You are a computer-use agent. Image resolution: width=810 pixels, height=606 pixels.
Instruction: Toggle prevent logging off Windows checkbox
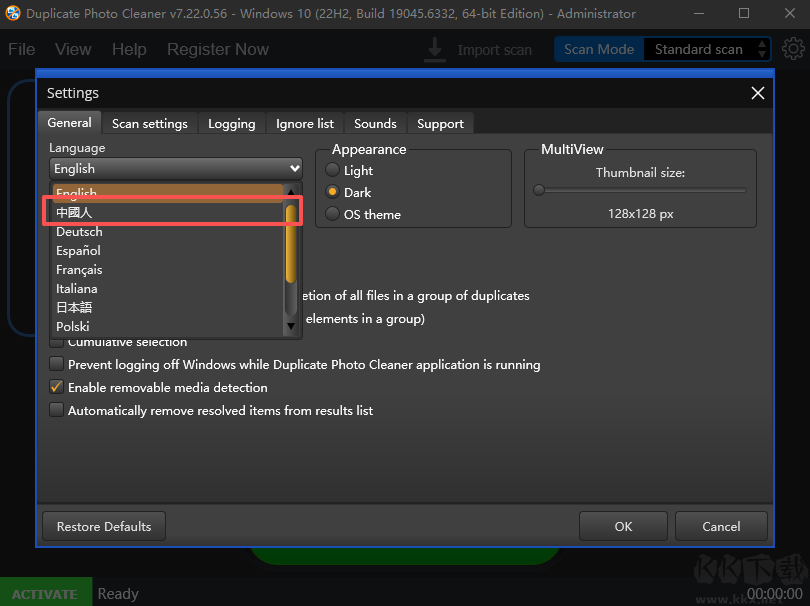(57, 365)
